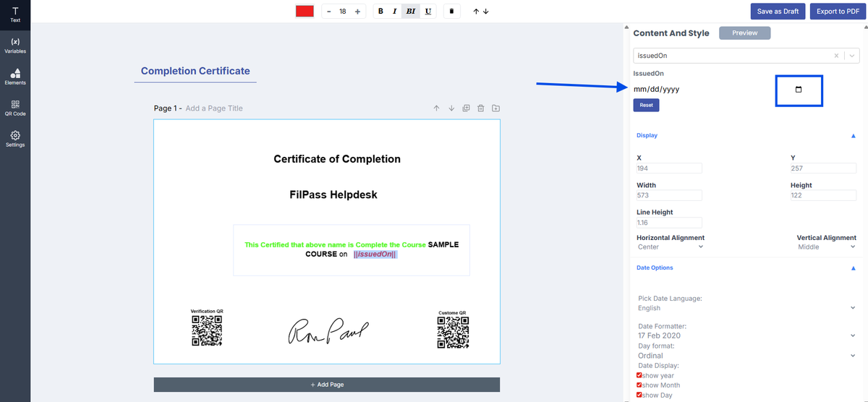The height and width of the screenshot is (402, 868).
Task: Toggle show Day checkbox
Action: pyautogui.click(x=639, y=395)
